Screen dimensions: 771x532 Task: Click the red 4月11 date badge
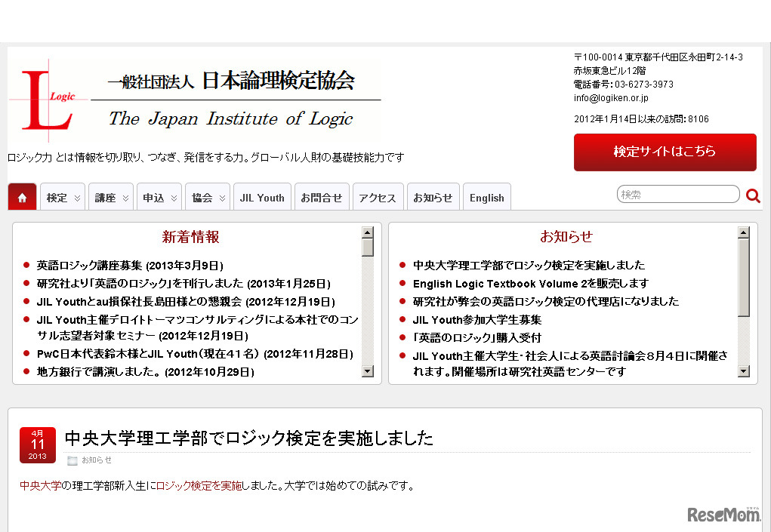(37, 444)
